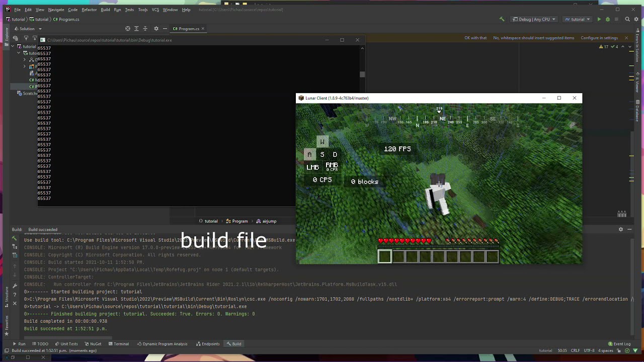Open the Refactor menu
The height and width of the screenshot is (362, 644).
89,10
